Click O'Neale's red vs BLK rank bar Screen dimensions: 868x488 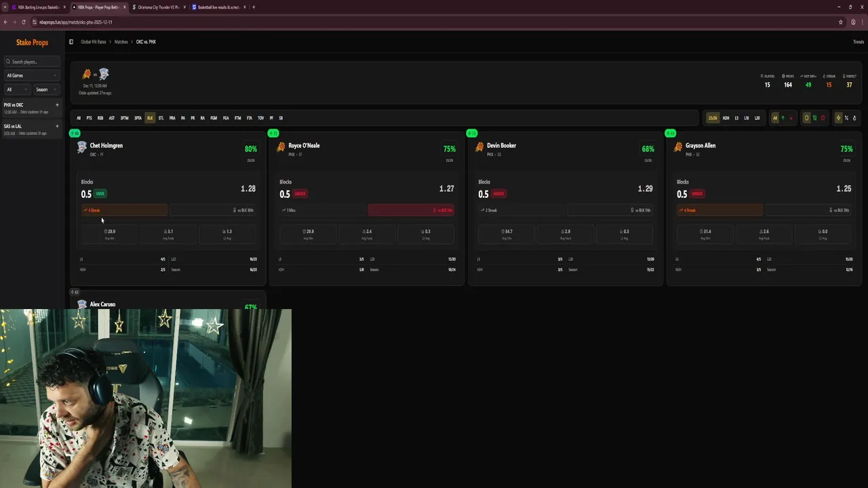[411, 210]
